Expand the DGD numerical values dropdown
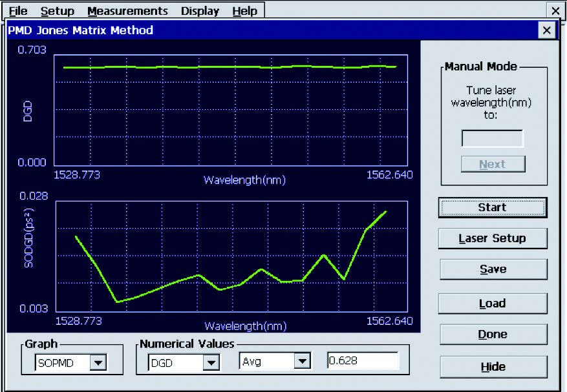This screenshot has height=392, width=567. tap(211, 363)
